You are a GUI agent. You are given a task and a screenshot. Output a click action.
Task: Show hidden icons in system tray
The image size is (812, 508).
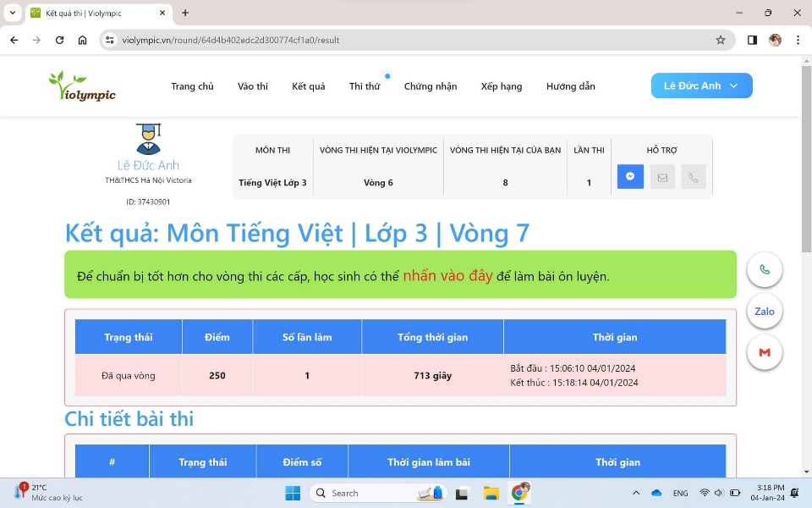(636, 493)
